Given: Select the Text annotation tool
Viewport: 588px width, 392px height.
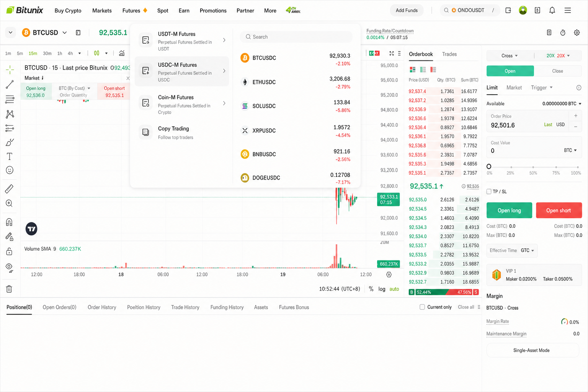Looking at the screenshot, I should point(10,156).
